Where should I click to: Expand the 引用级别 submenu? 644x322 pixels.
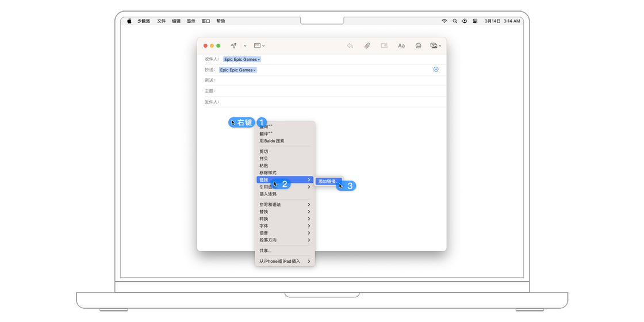[x=285, y=187]
